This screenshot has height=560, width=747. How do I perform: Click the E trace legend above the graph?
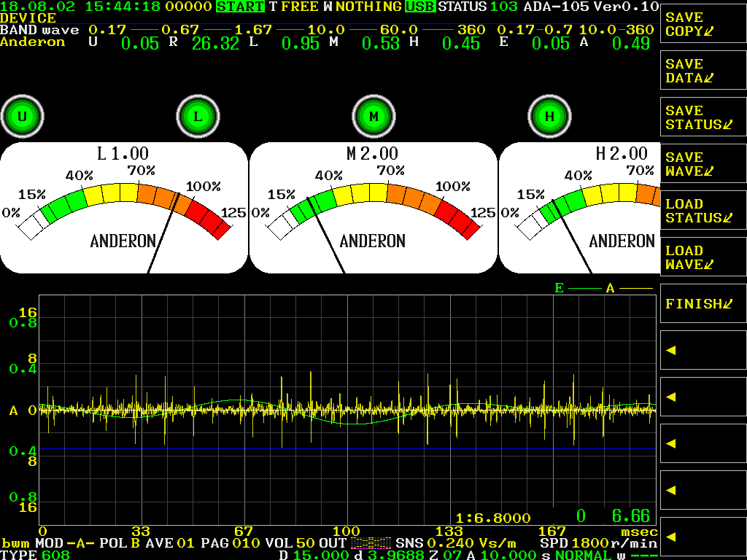578,288
